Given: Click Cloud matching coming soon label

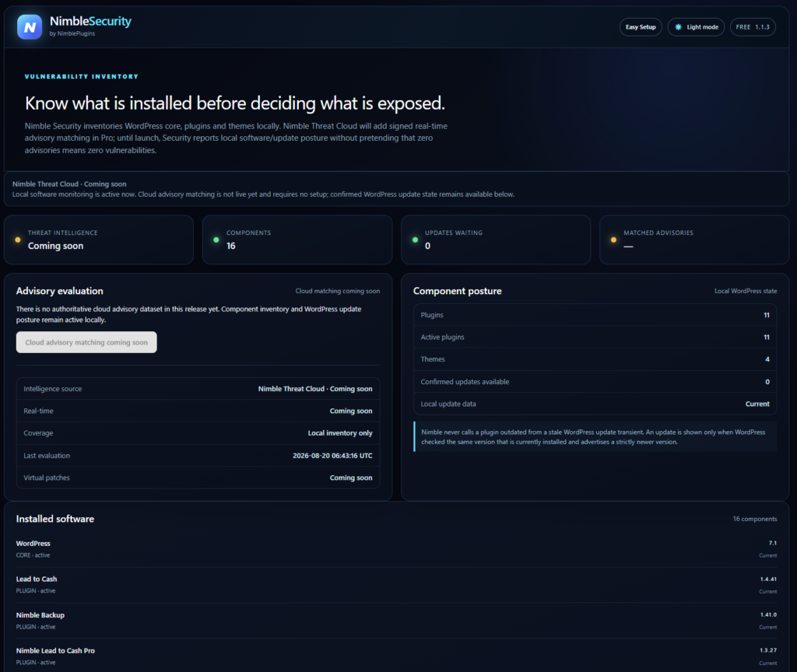Looking at the screenshot, I should pos(338,291).
